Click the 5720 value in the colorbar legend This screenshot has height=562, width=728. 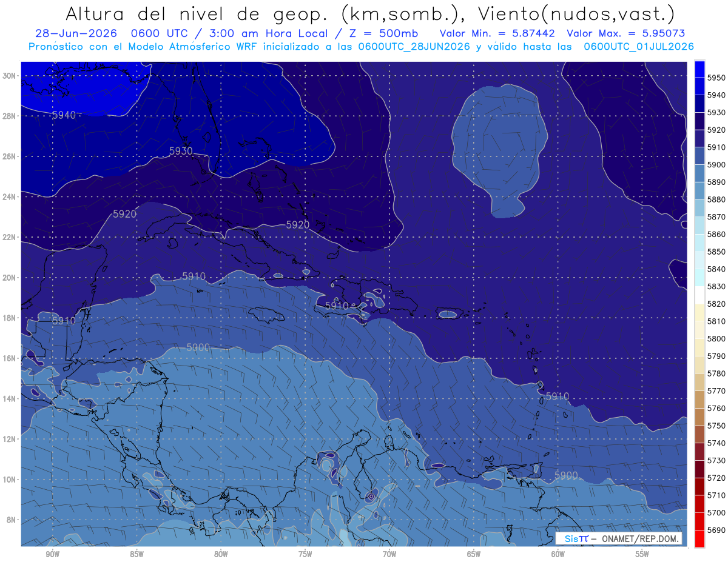click(x=716, y=478)
